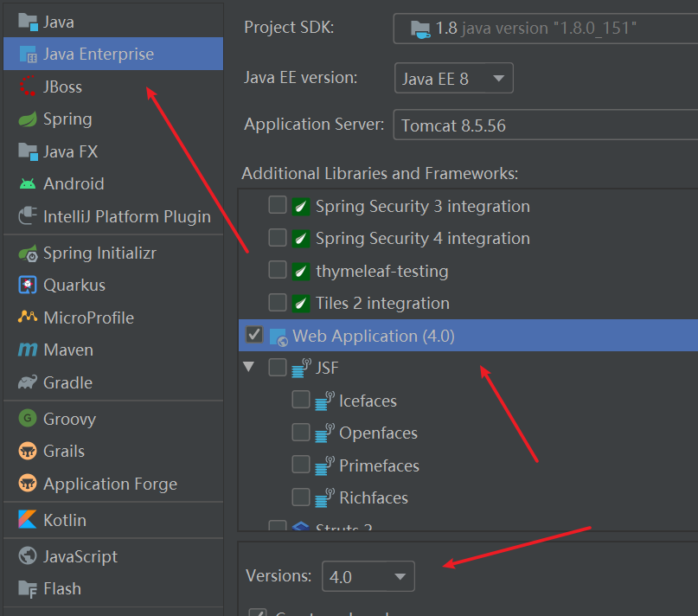
Task: Select the thymeleaf-testing library entry
Action: tap(381, 271)
